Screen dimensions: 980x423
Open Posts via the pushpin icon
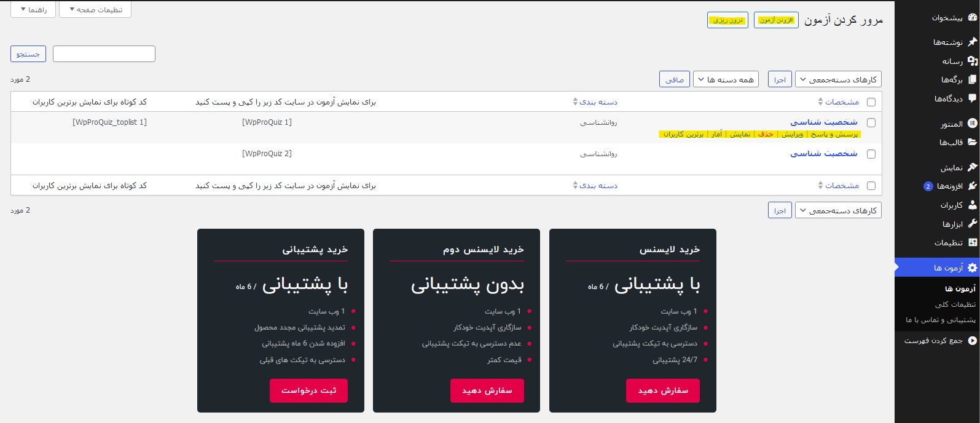(x=972, y=42)
